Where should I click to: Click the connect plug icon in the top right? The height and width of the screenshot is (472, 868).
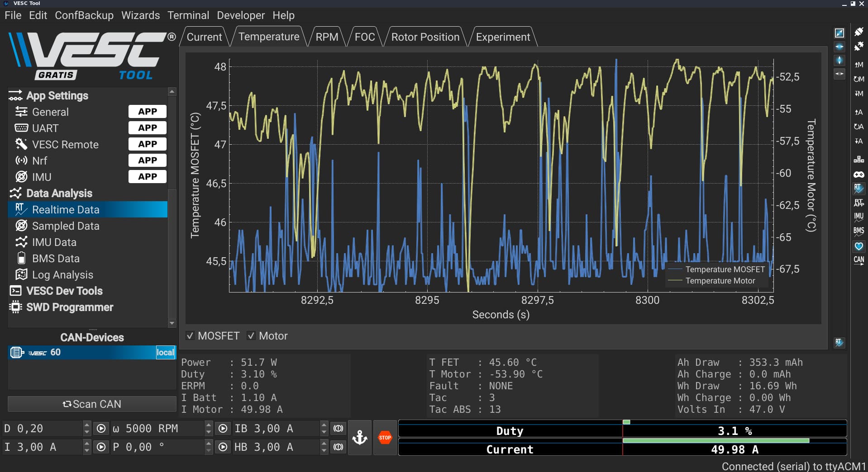[x=858, y=32]
